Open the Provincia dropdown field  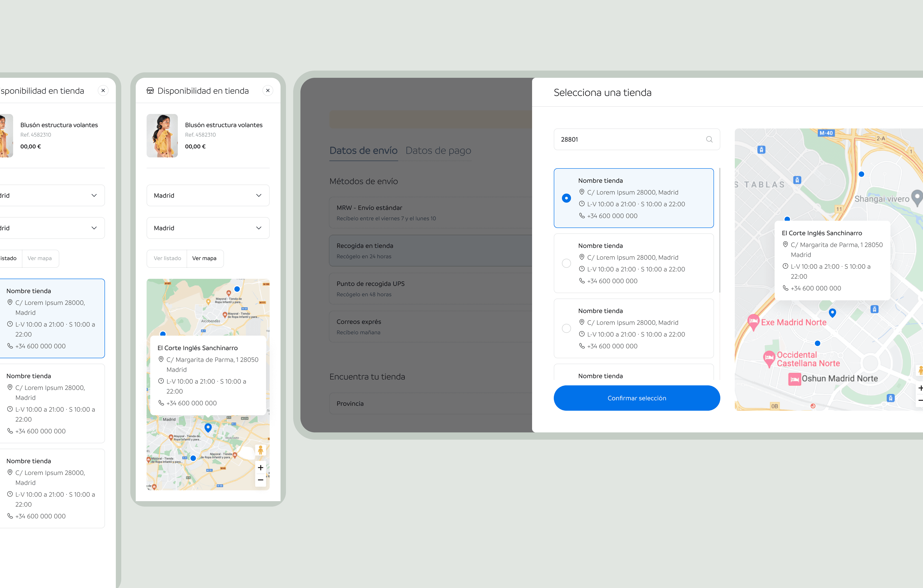429,403
